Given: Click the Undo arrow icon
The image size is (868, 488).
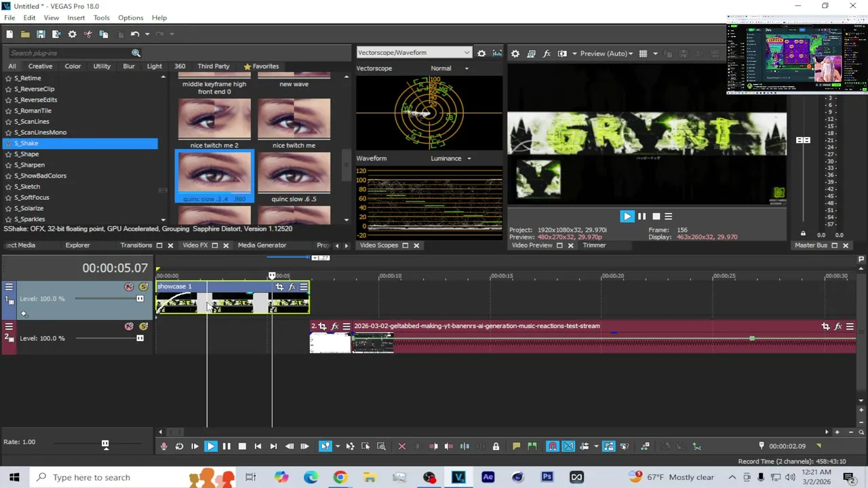Looking at the screenshot, I should tap(135, 34).
